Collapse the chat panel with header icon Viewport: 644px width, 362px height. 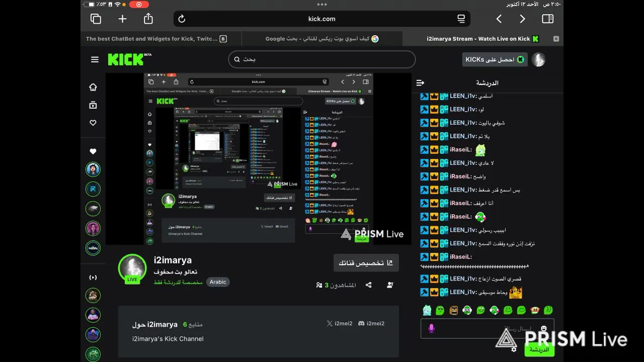421,83
